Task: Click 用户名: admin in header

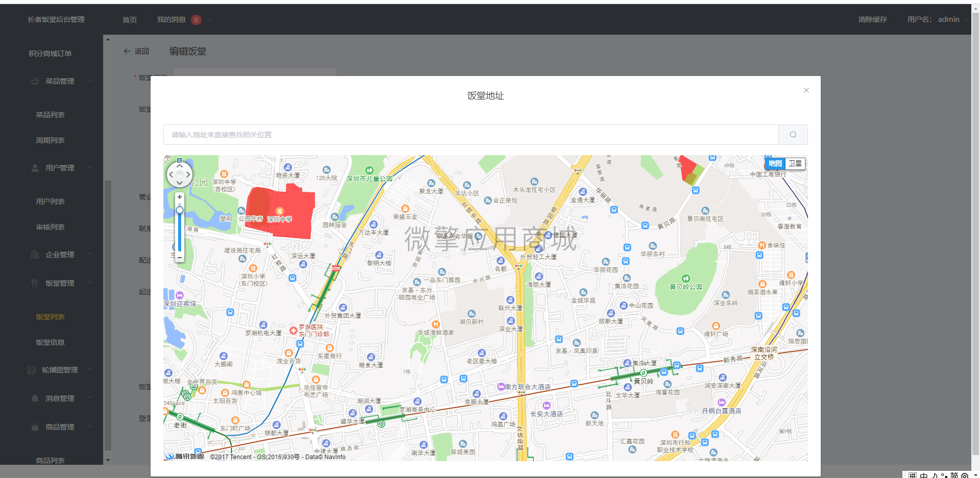Action: pos(933,19)
